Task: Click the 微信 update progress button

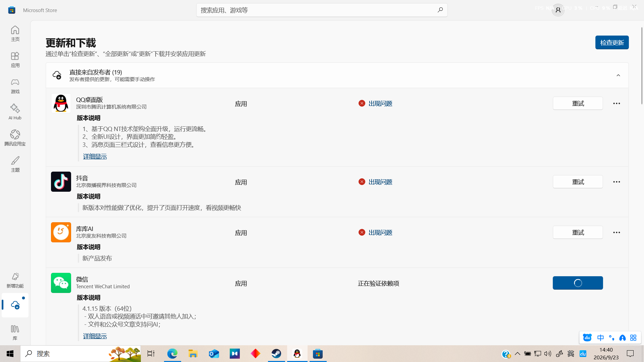Action: tap(578, 283)
